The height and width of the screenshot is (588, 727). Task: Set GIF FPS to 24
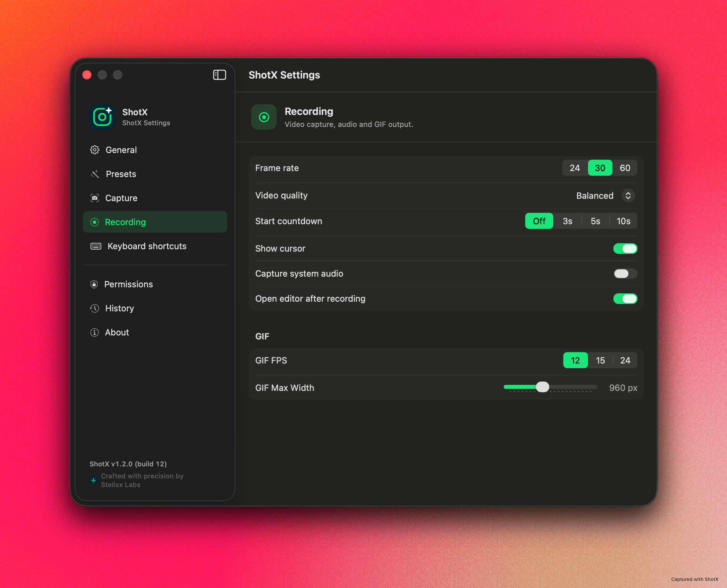(625, 360)
